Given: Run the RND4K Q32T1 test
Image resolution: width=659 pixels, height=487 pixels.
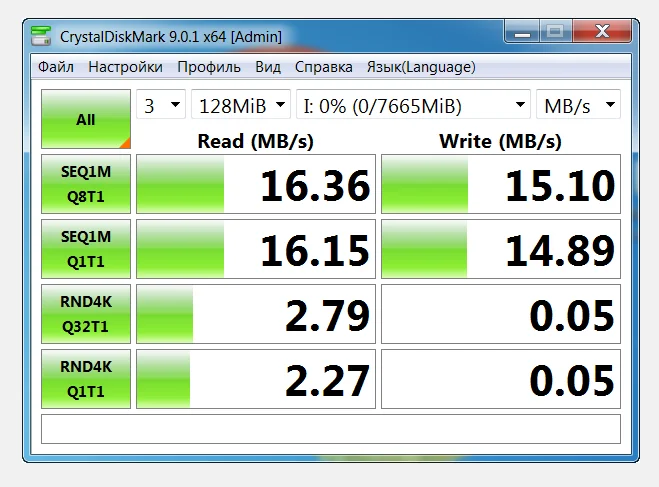Looking at the screenshot, I should [x=86, y=314].
